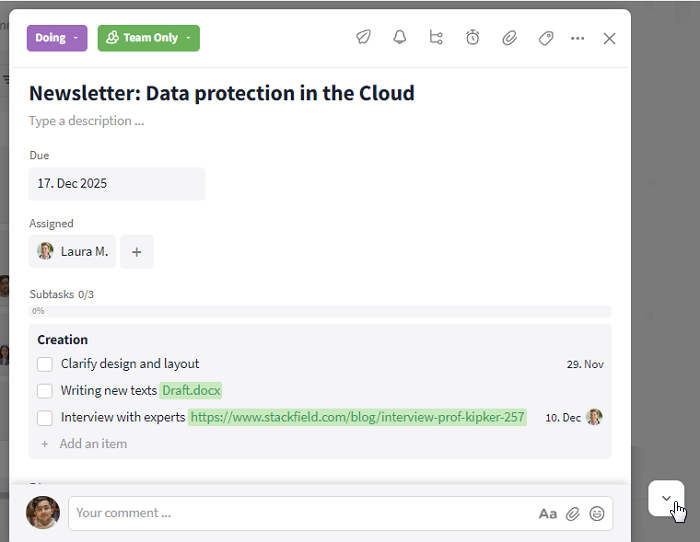The image size is (700, 542).
Task: Check the Clarify design and layout subtask
Action: point(45,364)
